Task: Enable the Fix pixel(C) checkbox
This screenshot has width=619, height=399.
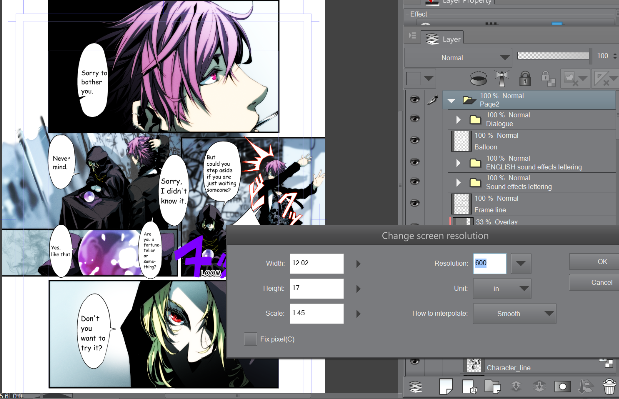Action: (250, 339)
